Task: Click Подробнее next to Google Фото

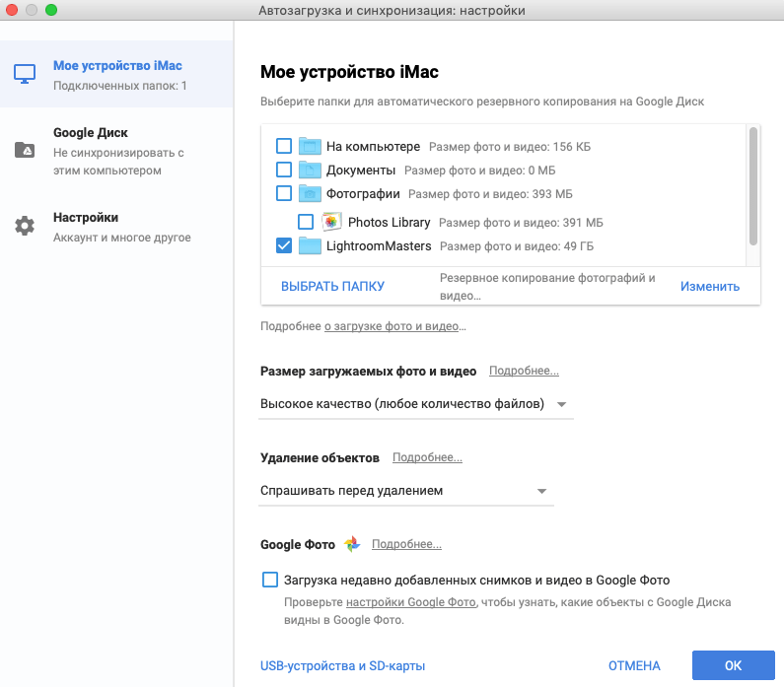Action: [406, 544]
